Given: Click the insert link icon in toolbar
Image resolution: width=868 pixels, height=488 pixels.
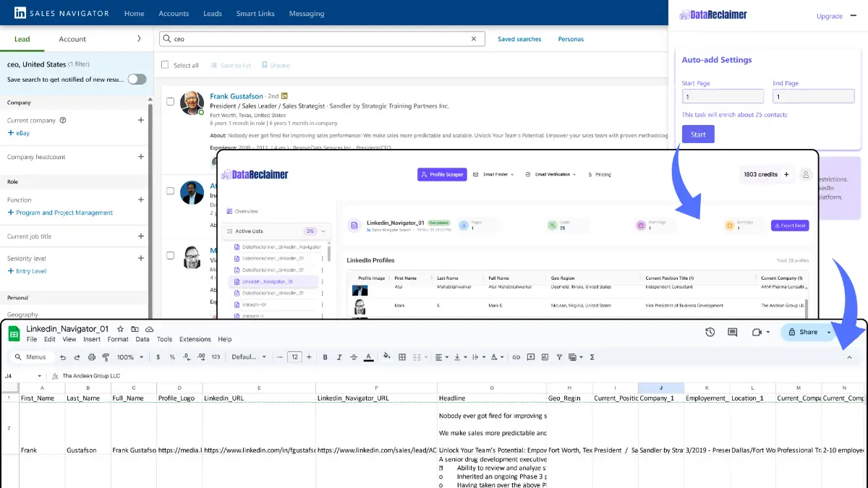Looking at the screenshot, I should (516, 357).
